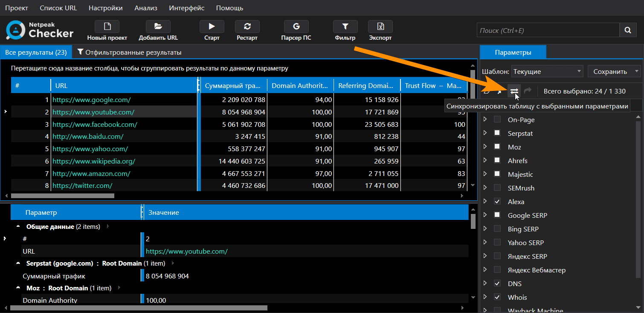Enable the SEMrush parameter checkbox
Viewport: 644px width, 313px height.
497,188
